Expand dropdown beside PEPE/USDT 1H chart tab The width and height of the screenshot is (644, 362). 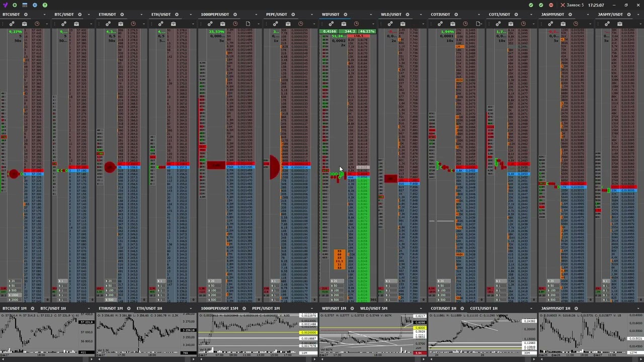[312, 308]
